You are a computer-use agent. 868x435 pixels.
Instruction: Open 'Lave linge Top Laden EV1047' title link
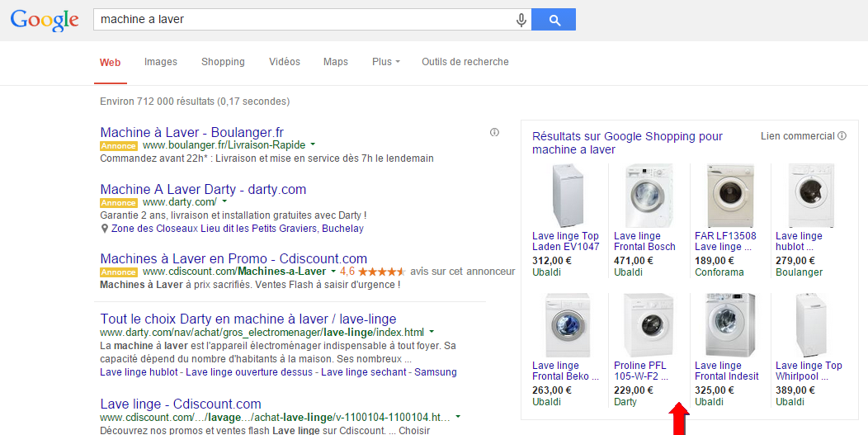tap(565, 241)
